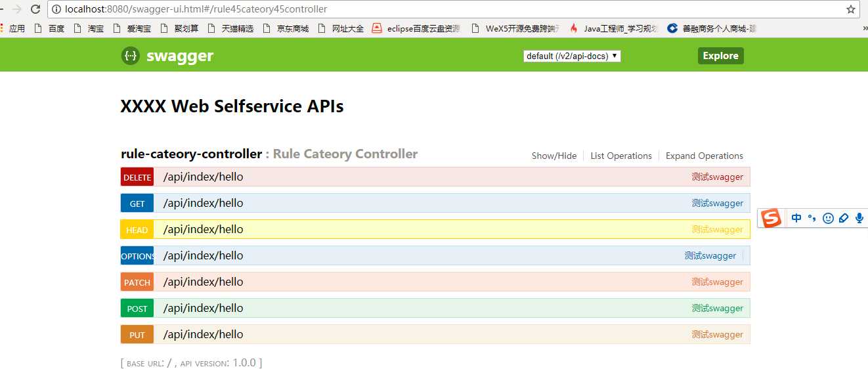The image size is (868, 369).
Task: Click the Rule Cateory Controller description text
Action: (345, 154)
